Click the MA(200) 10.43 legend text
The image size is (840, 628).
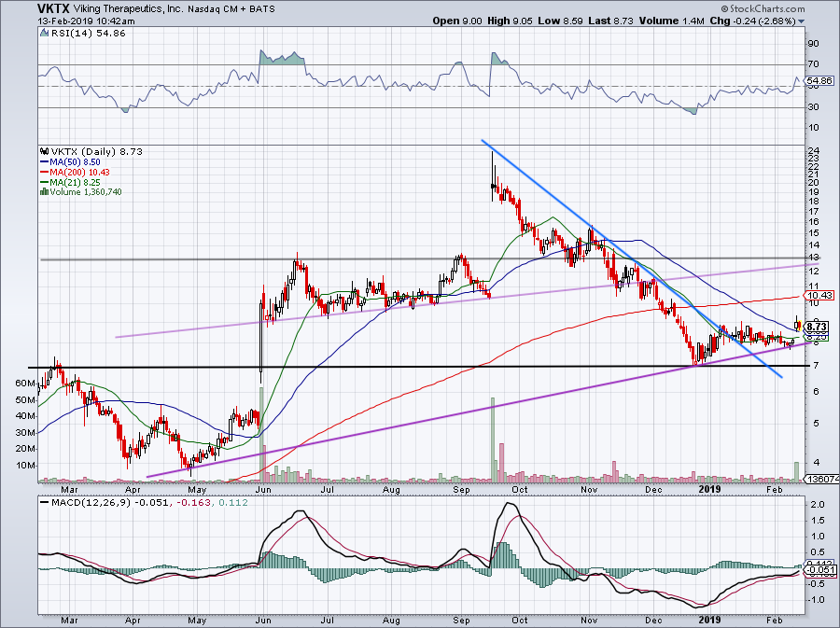pyautogui.click(x=79, y=172)
